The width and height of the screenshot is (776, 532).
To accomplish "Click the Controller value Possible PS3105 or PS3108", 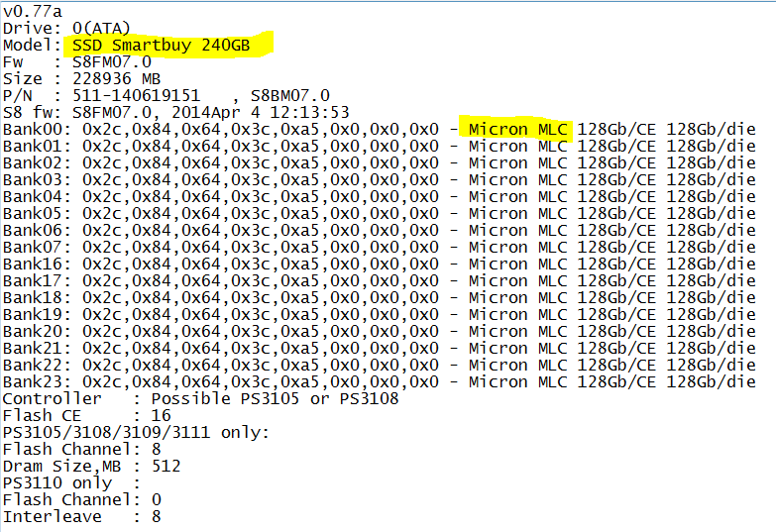I will click(276, 398).
